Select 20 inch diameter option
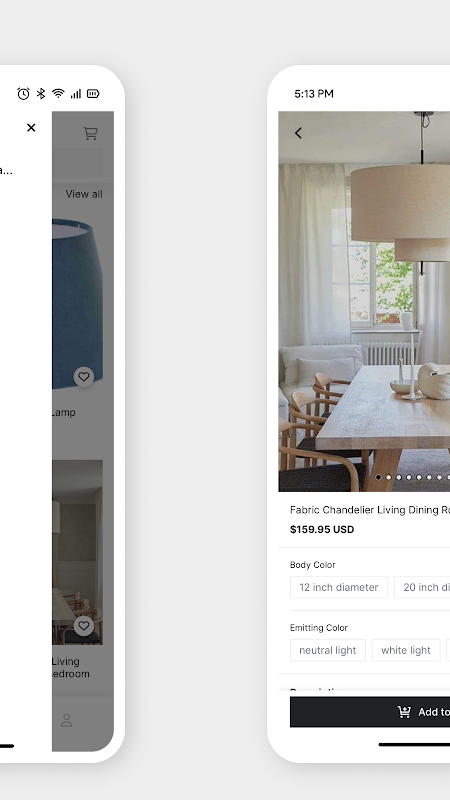The width and height of the screenshot is (450, 800). (x=422, y=587)
